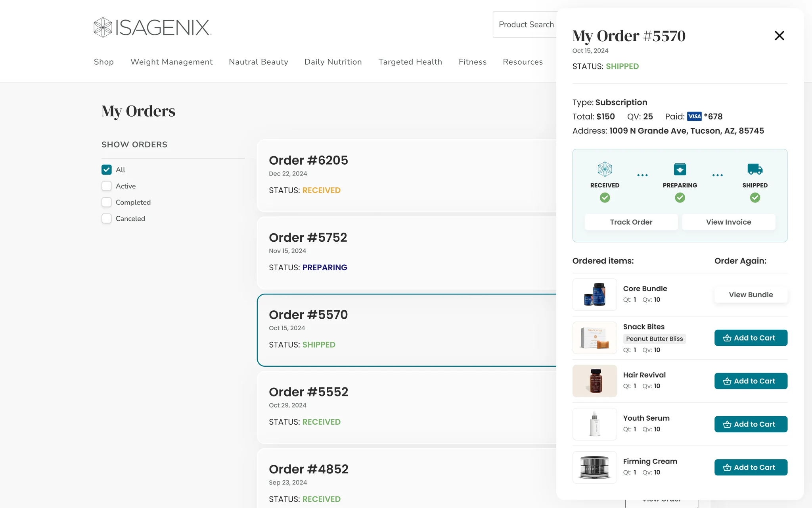Select the Order #5752 card
Image resolution: width=812 pixels, height=508 pixels.
(407, 253)
